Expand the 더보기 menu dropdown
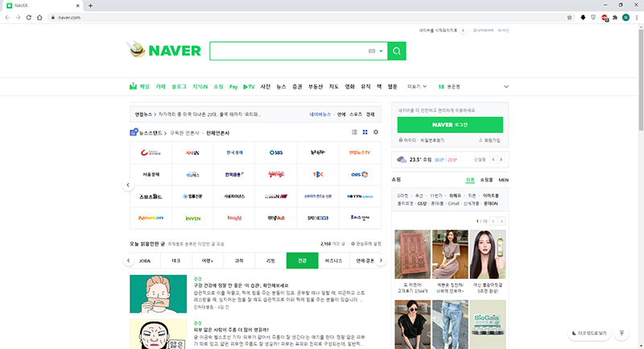644x349 pixels. point(417,87)
